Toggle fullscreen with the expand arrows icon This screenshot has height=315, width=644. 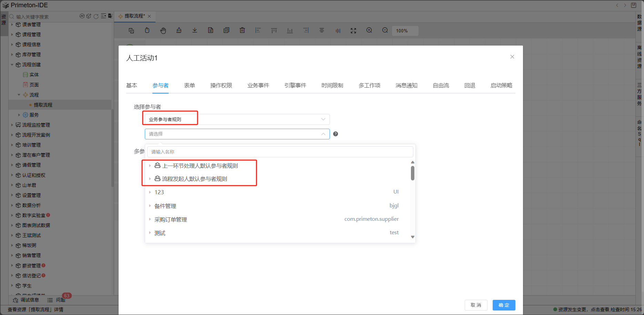tap(353, 31)
